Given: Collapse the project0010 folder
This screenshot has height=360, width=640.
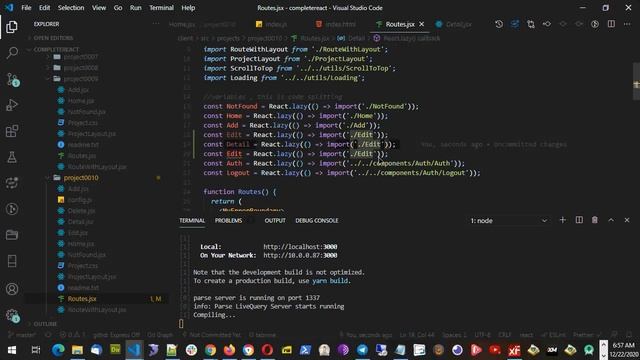Looking at the screenshot, I should click(x=81, y=178).
